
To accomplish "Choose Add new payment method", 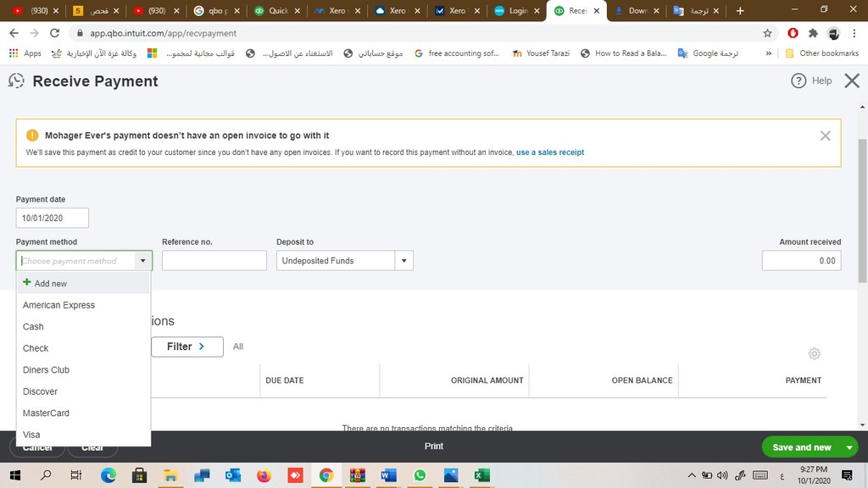I will [84, 283].
